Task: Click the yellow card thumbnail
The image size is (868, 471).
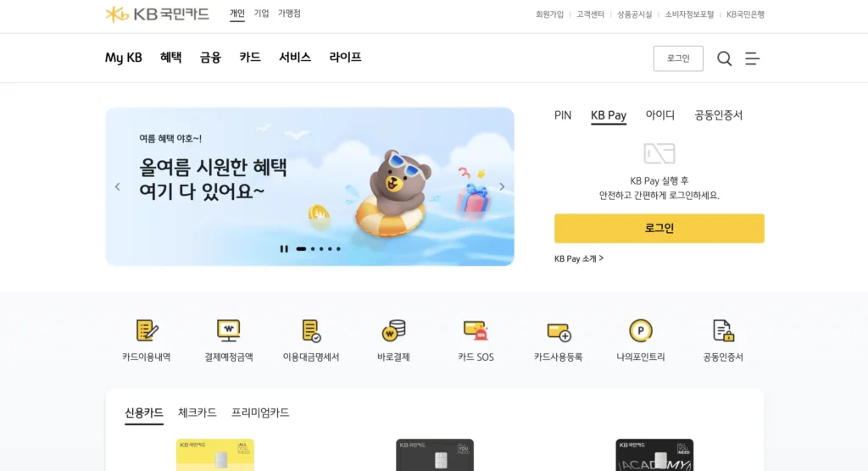Action: 215,455
